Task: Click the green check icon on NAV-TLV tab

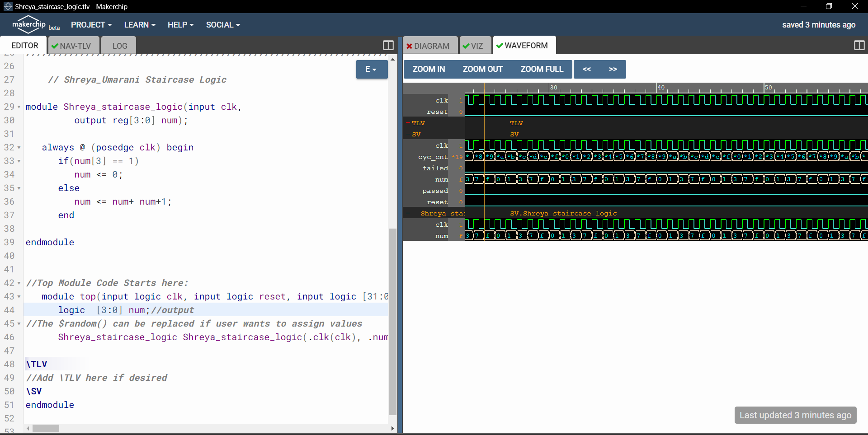Action: tap(55, 46)
